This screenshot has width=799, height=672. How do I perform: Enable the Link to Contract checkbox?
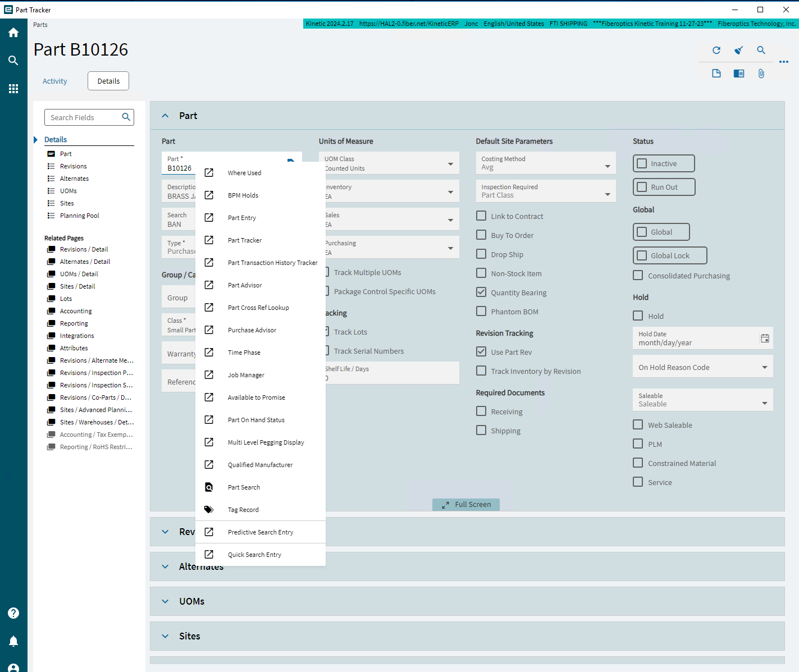(481, 216)
